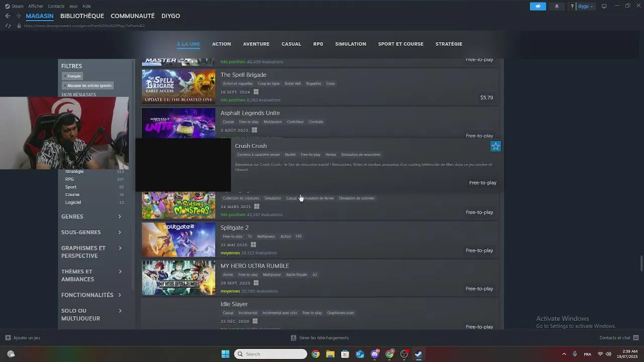
Task: Open the Communauté tab
Action: [133, 16]
